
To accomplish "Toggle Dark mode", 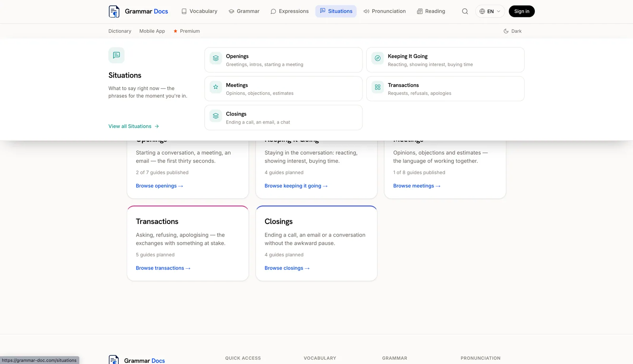I will point(512,31).
